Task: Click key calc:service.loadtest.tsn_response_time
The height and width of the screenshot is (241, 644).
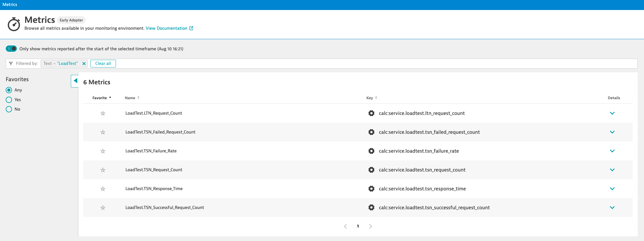Action: (422, 189)
